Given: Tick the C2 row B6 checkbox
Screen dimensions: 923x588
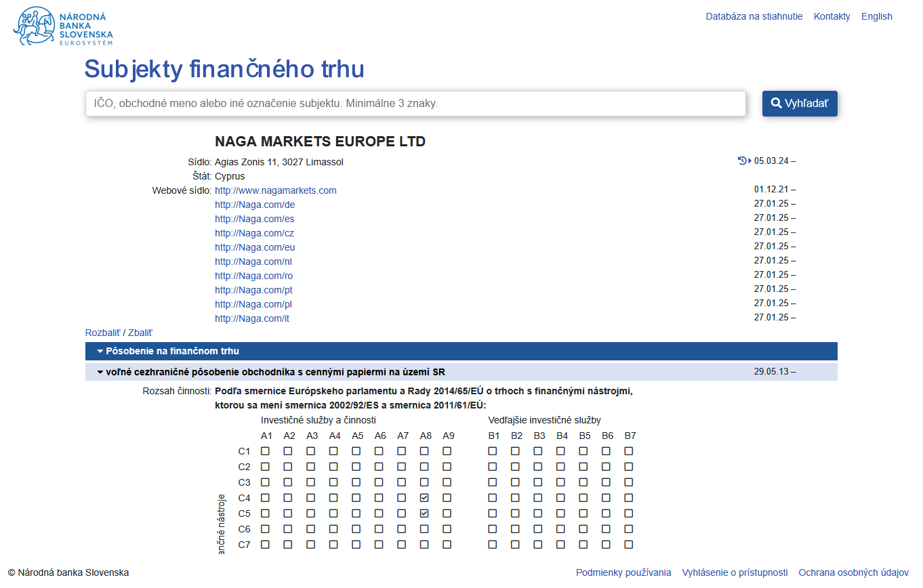Looking at the screenshot, I should [606, 467].
